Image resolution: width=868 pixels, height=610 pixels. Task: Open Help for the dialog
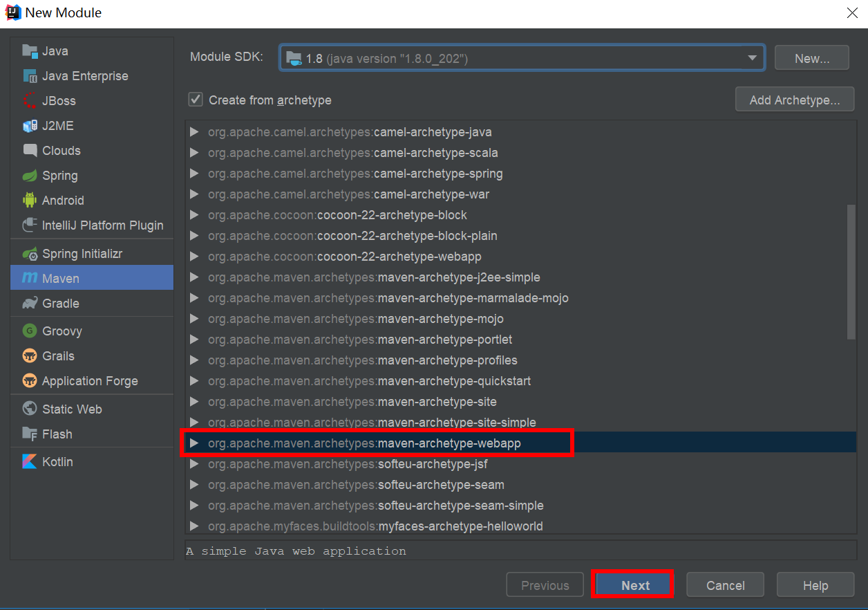(x=815, y=585)
